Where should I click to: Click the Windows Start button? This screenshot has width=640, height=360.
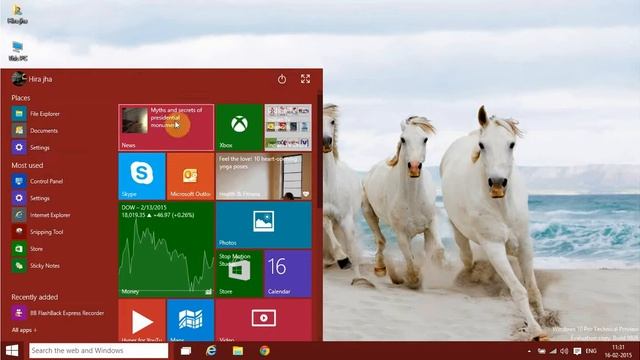(x=12, y=351)
